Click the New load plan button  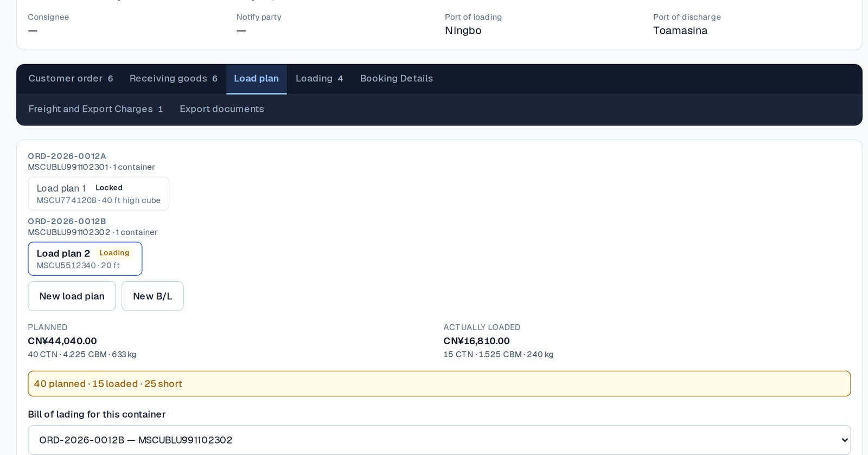tap(72, 296)
